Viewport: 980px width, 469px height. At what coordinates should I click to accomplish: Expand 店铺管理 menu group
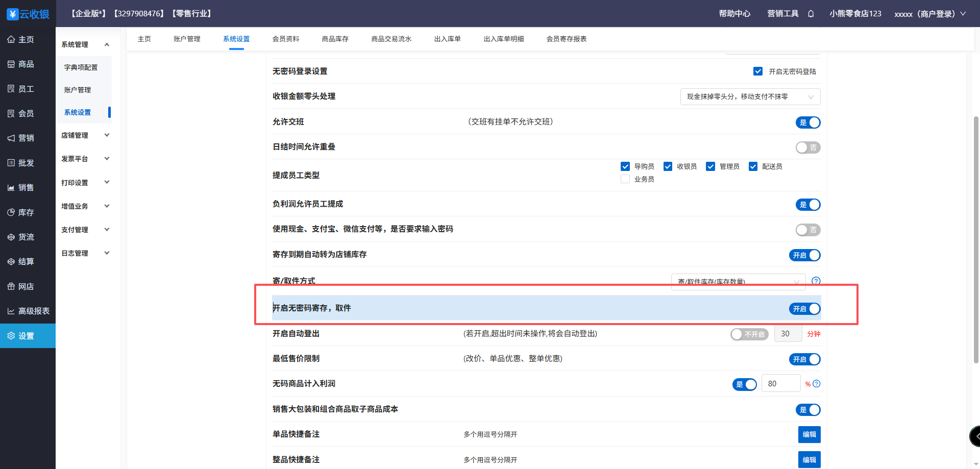(85, 135)
